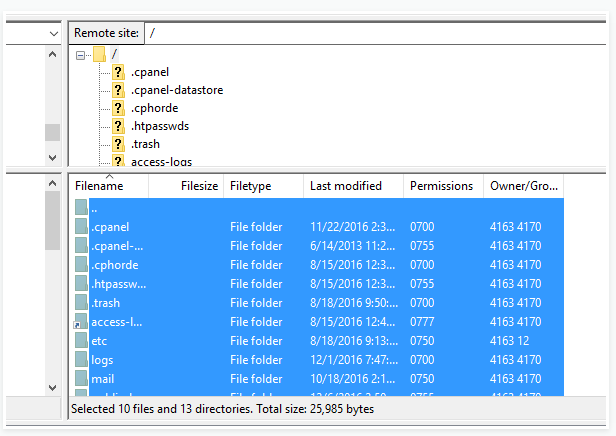Click the 0777 permissions cell for access-l...
This screenshot has width=616, height=436.
tap(422, 322)
